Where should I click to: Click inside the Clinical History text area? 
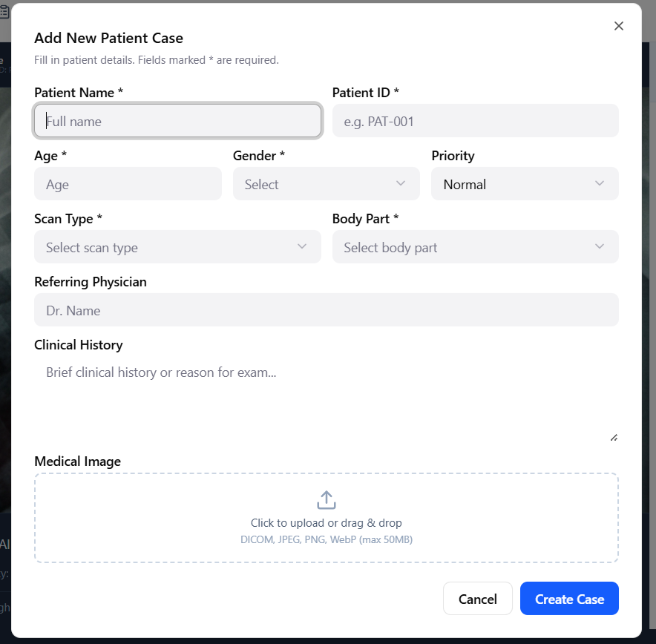(x=327, y=399)
